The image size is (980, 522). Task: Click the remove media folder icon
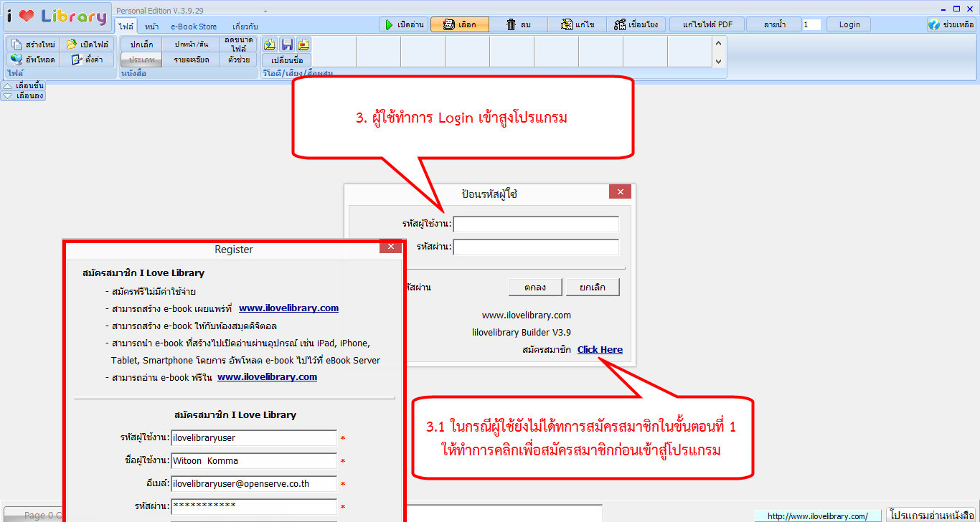(x=303, y=44)
